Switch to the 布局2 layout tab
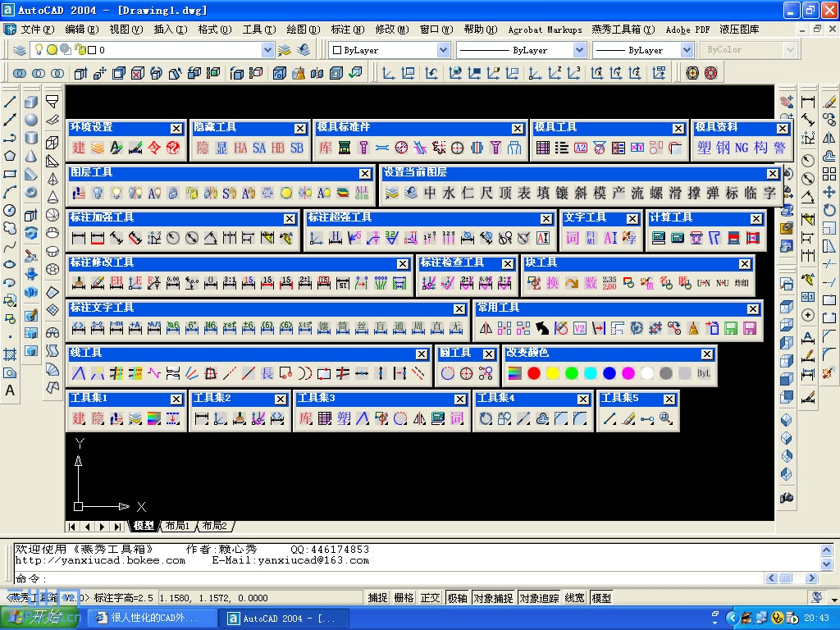Viewport: 840px width, 630px height. point(214,526)
